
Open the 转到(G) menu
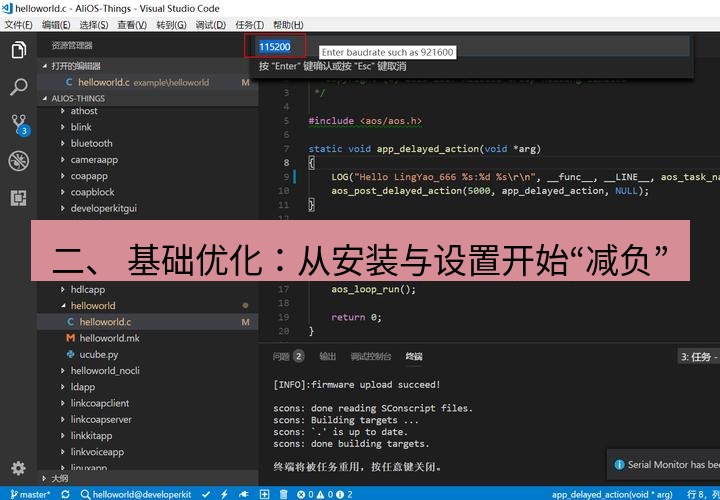(171, 25)
